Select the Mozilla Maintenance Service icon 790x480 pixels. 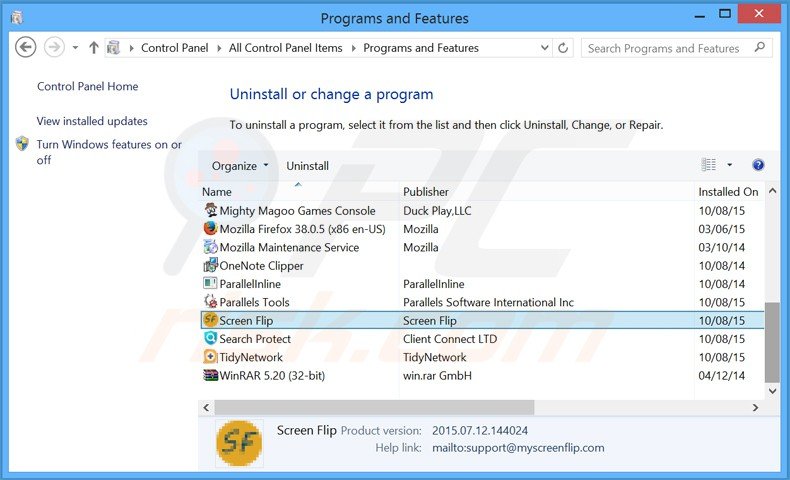[x=211, y=247]
